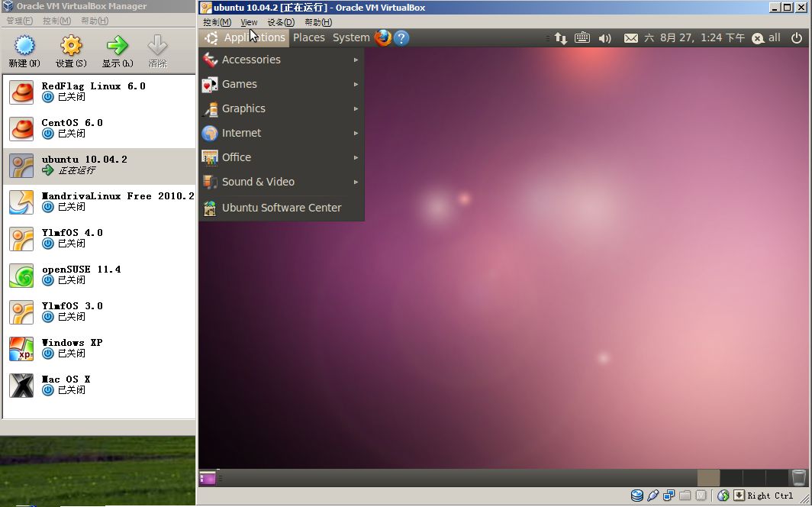Screen dimensions: 812x507
Task: Select Mac OS X virtual machine
Action: (x=99, y=386)
